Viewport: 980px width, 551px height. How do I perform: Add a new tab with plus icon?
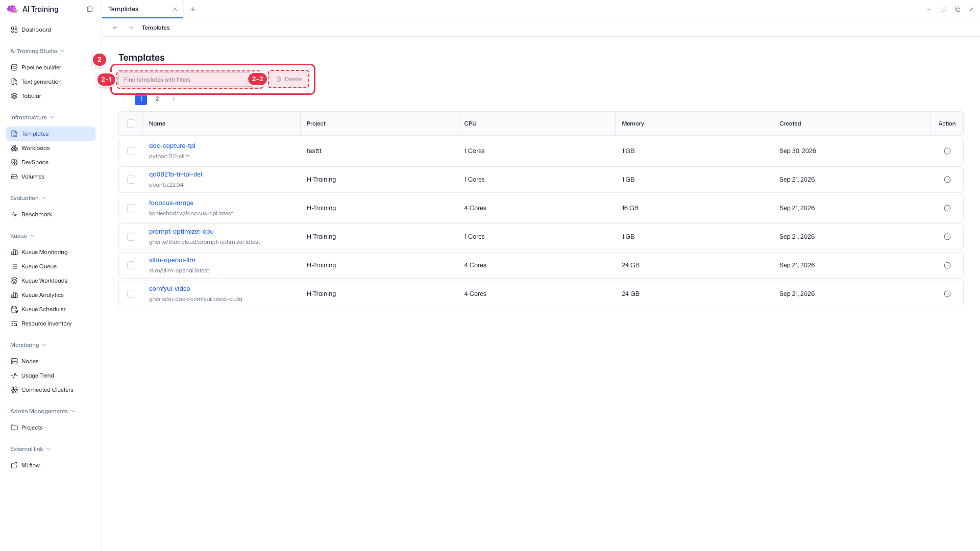(x=193, y=9)
